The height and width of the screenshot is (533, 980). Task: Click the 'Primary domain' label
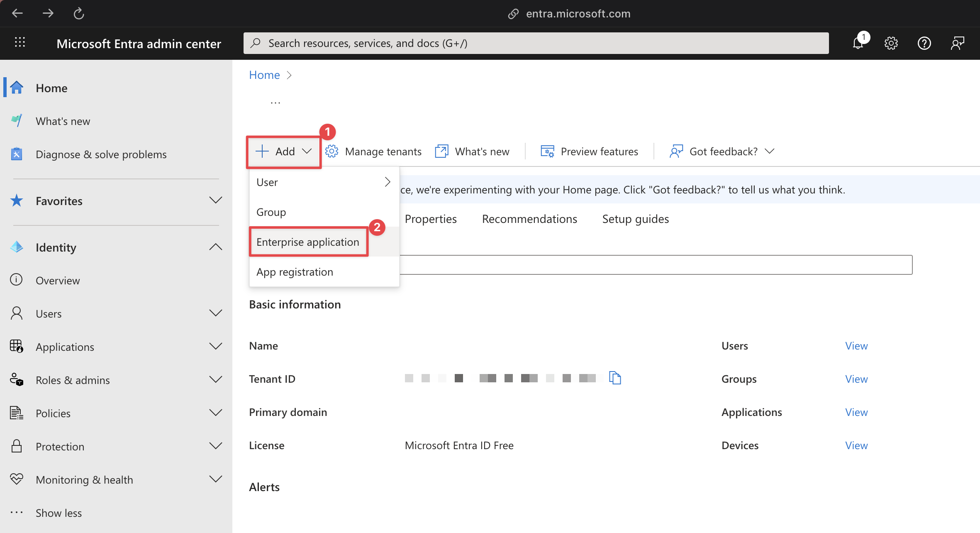[288, 412]
